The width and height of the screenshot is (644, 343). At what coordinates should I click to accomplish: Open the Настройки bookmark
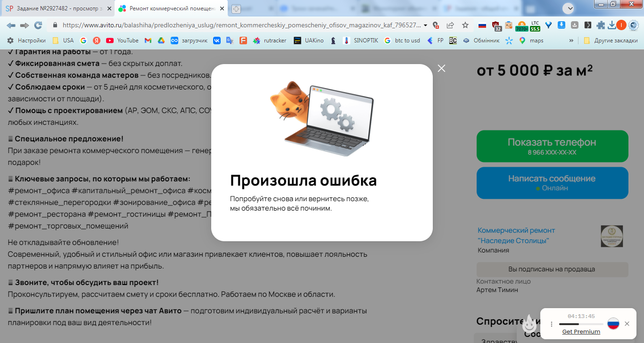click(26, 41)
